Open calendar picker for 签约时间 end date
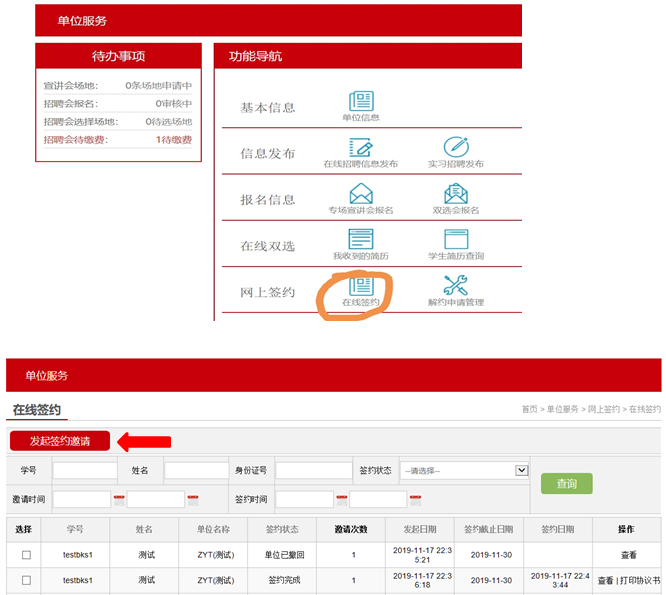Image resolution: width=666 pixels, height=595 pixels. 415,500
